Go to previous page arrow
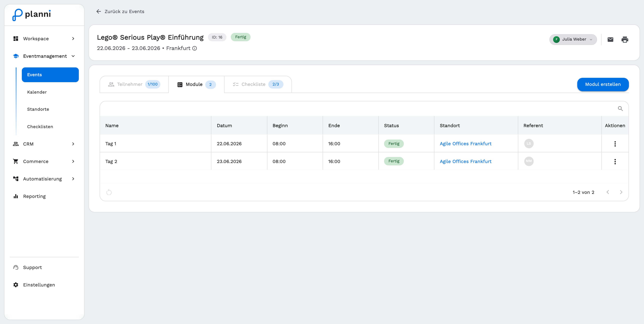The image size is (644, 324). [608, 192]
